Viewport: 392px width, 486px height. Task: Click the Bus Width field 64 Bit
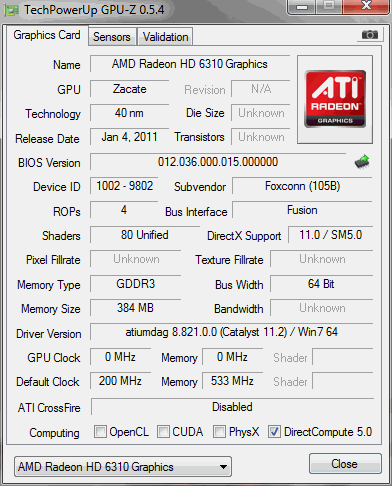tap(321, 284)
